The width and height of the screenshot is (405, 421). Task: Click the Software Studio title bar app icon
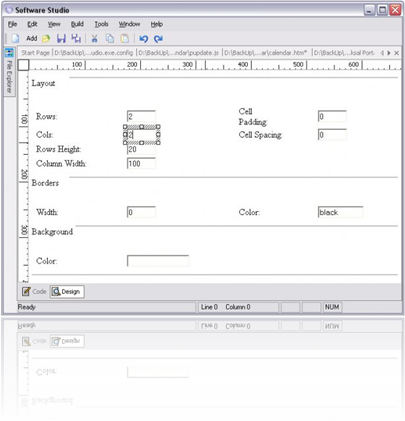9,10
